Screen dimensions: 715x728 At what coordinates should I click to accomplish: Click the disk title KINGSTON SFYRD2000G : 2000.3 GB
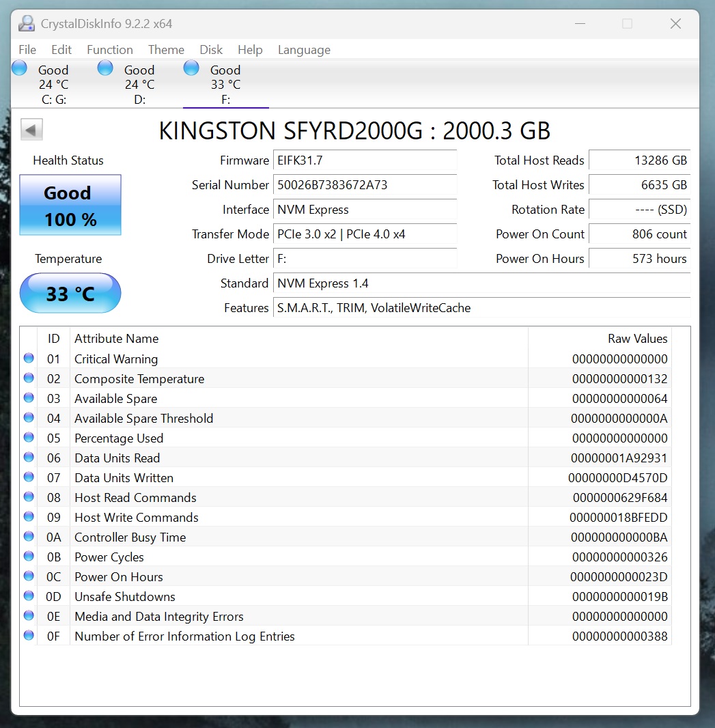tap(354, 130)
